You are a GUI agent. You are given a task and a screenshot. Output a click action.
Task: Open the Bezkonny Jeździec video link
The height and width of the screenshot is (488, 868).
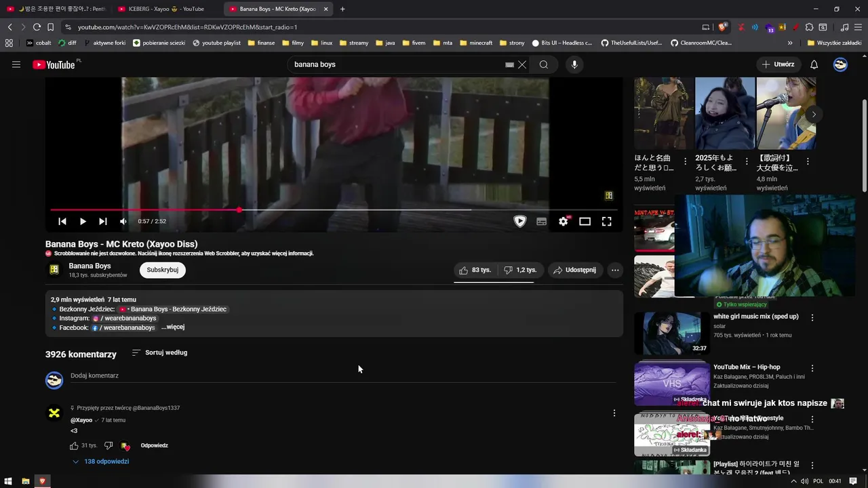(173, 309)
